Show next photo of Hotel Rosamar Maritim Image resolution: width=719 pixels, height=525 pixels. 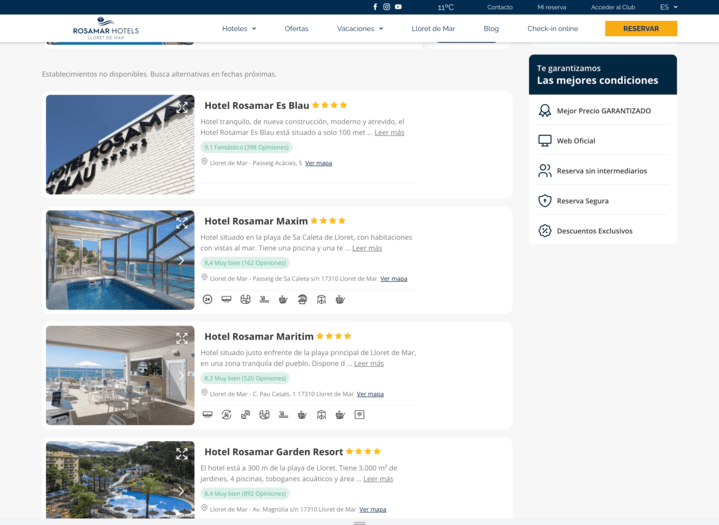coord(182,376)
